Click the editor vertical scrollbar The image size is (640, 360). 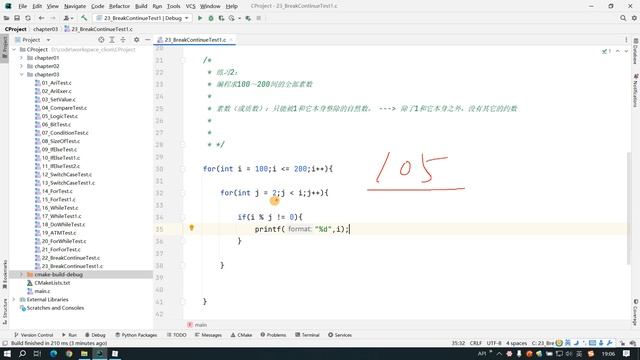click(x=629, y=208)
